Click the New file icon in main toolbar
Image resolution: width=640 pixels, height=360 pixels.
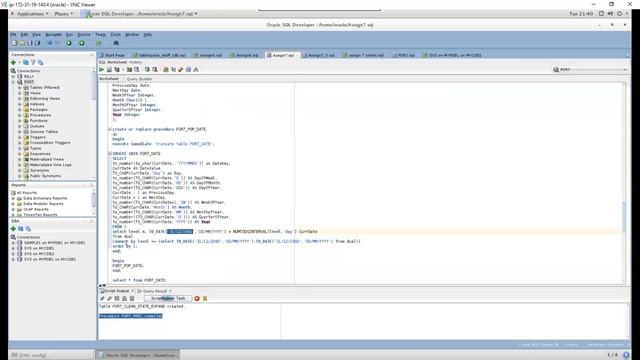[15, 43]
